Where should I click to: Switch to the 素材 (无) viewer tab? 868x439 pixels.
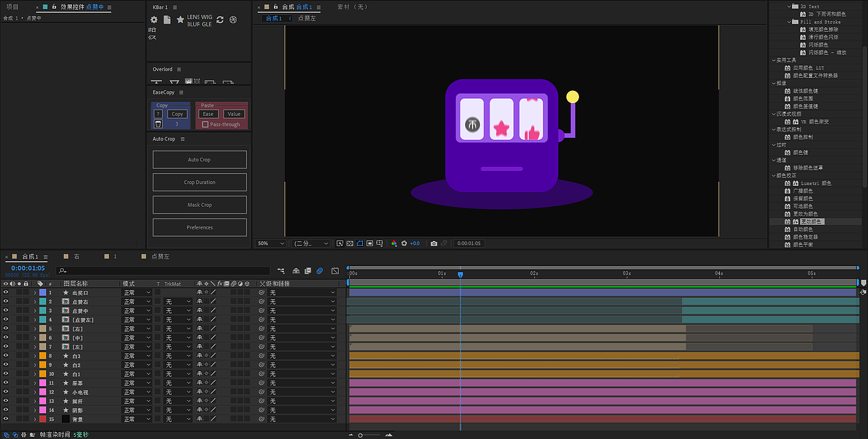coord(353,7)
